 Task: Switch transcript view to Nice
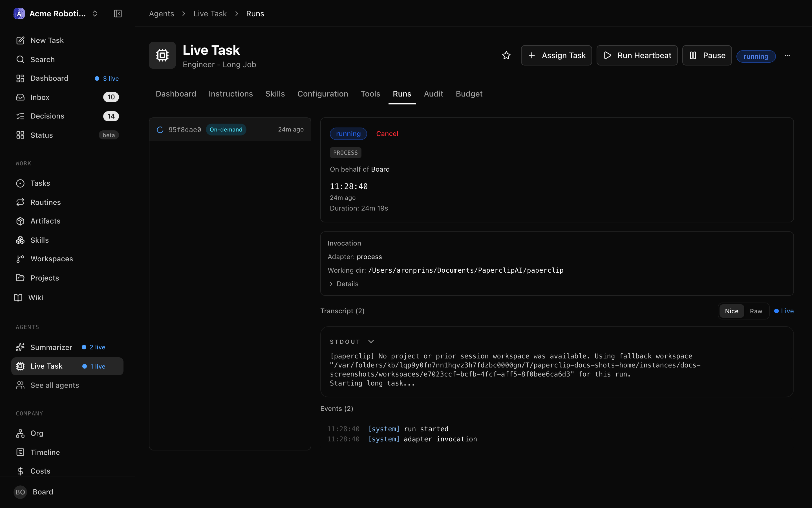coord(731,311)
